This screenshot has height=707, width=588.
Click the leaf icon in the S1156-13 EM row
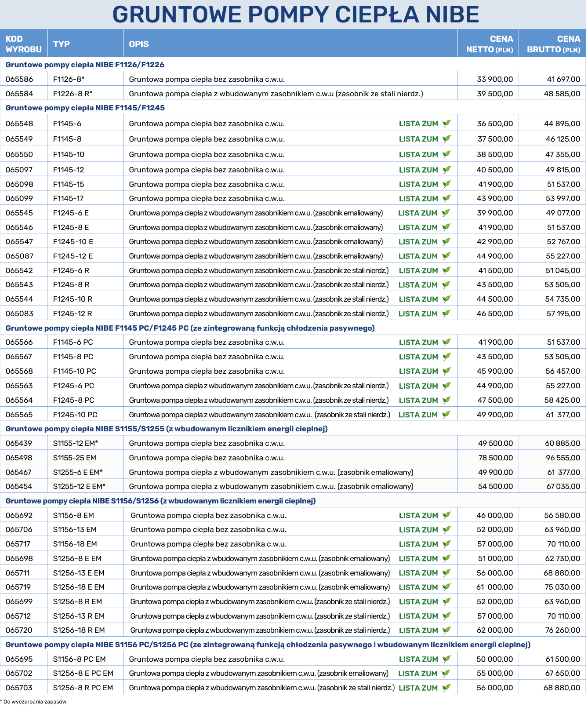tap(446, 529)
